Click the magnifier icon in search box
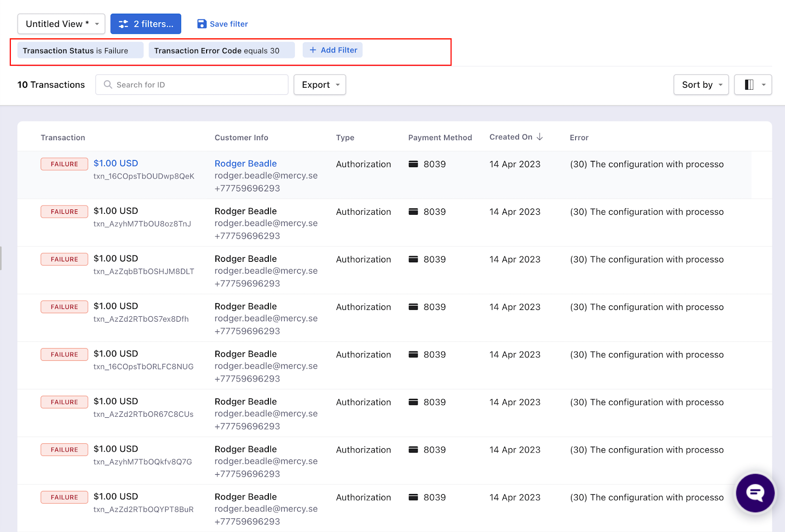The height and width of the screenshot is (532, 785). click(x=108, y=85)
